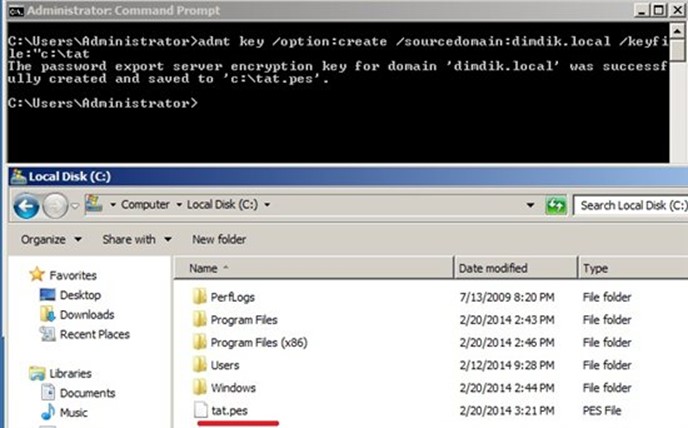This screenshot has width=688, height=428.
Task: Close the Command Prompt window
Action: coord(677,11)
